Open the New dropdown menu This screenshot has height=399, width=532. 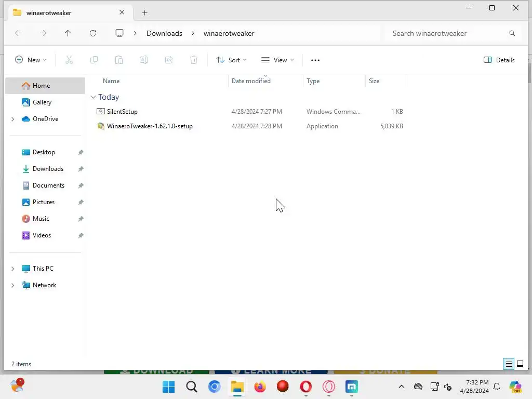[x=31, y=60]
